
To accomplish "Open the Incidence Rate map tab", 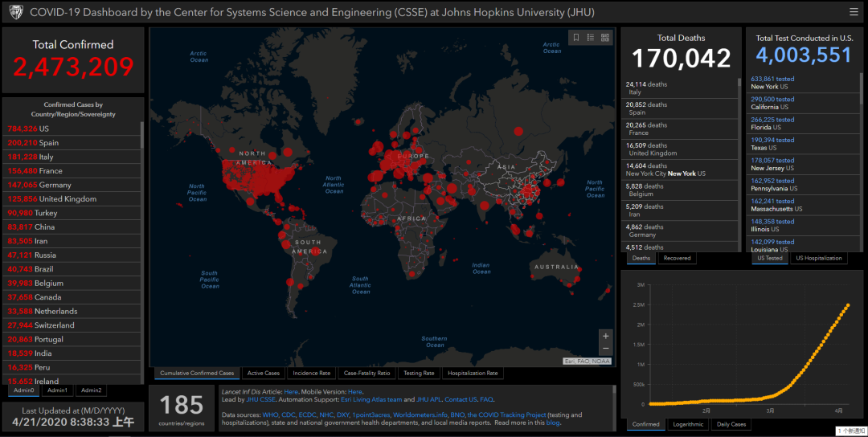I will [312, 374].
